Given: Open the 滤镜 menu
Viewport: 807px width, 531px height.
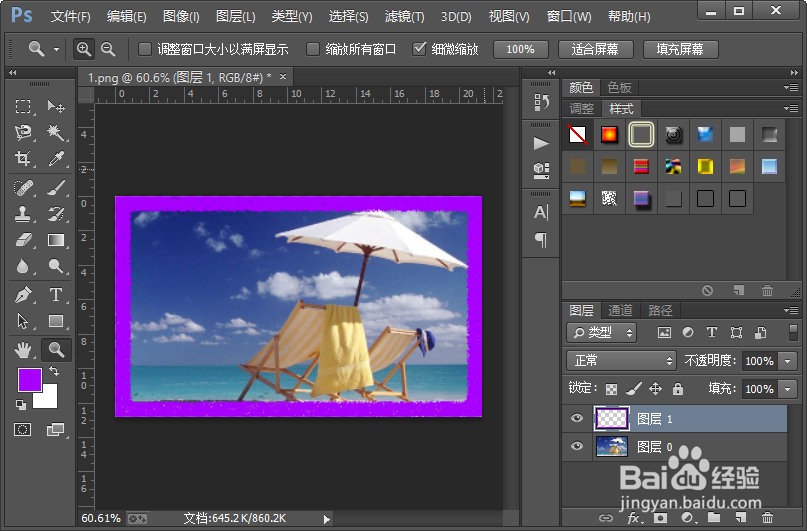Looking at the screenshot, I should click(405, 16).
